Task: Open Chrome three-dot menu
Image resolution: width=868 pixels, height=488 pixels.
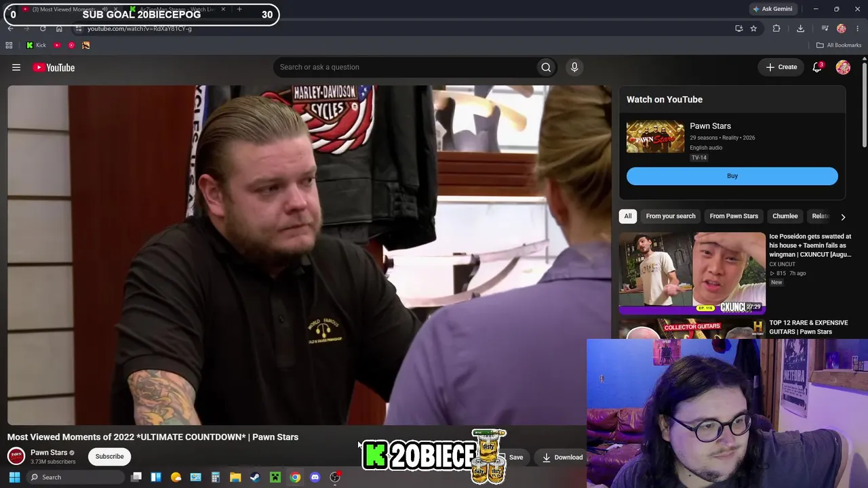Action: point(858,28)
